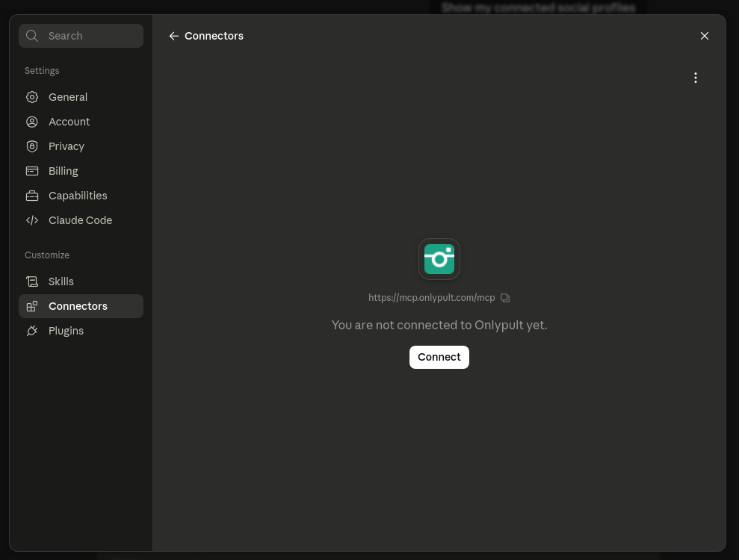Open Billing settings
The width and height of the screenshot is (739, 560).
point(81,171)
